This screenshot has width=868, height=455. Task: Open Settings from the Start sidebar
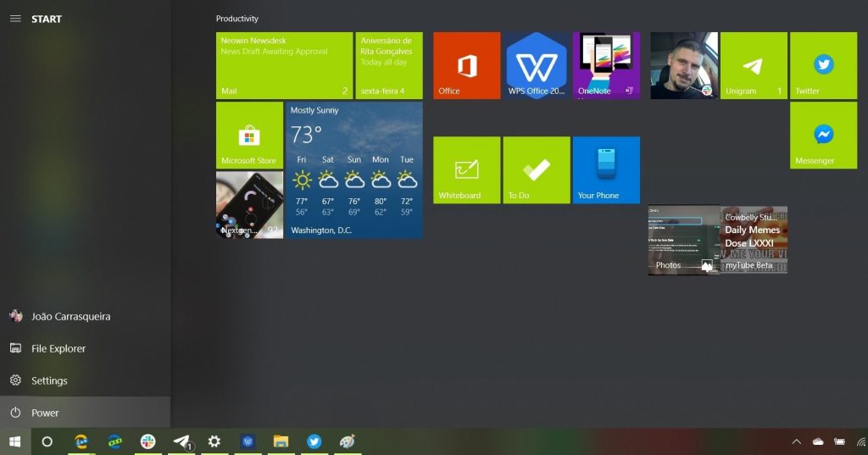(49, 380)
